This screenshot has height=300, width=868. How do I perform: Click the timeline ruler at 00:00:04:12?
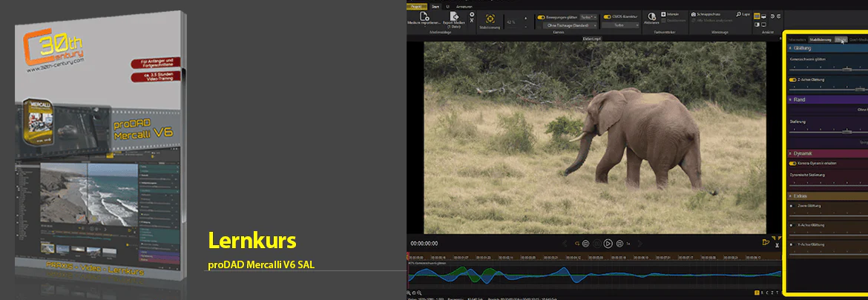[573, 258]
